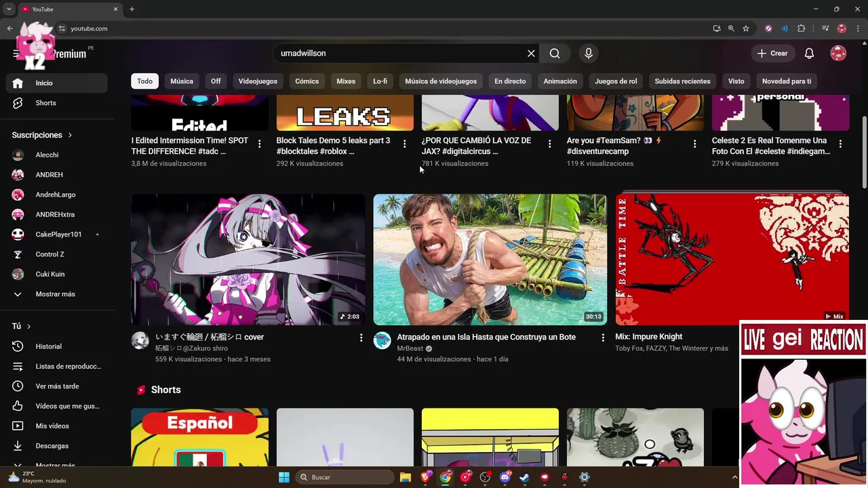
Task: Open Chrome media controls icon
Action: pos(825,28)
